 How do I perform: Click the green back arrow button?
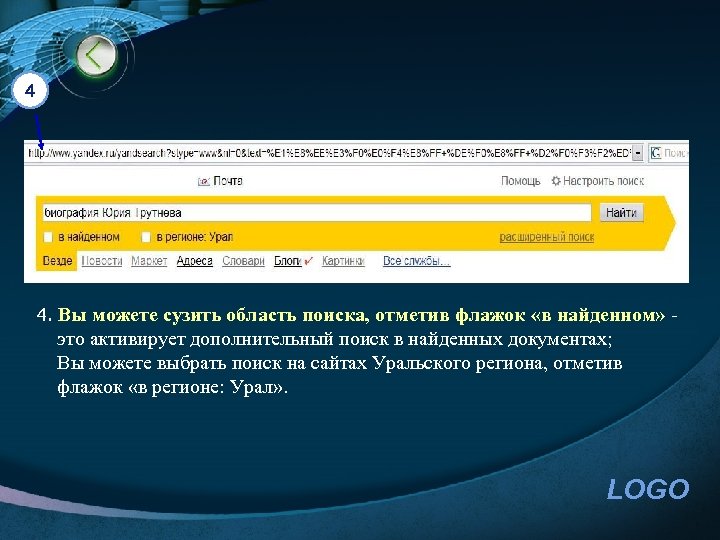(95, 56)
